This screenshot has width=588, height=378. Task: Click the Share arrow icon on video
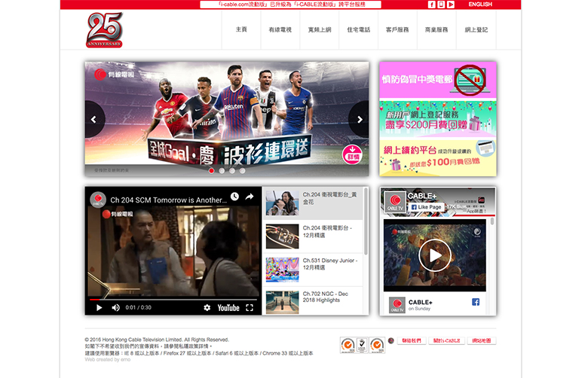click(x=250, y=197)
